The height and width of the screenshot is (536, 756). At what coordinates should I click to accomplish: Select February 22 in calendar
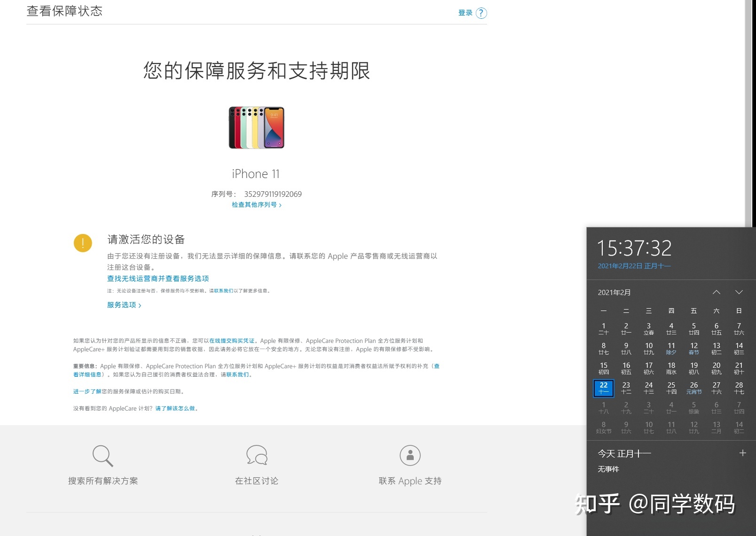point(604,388)
